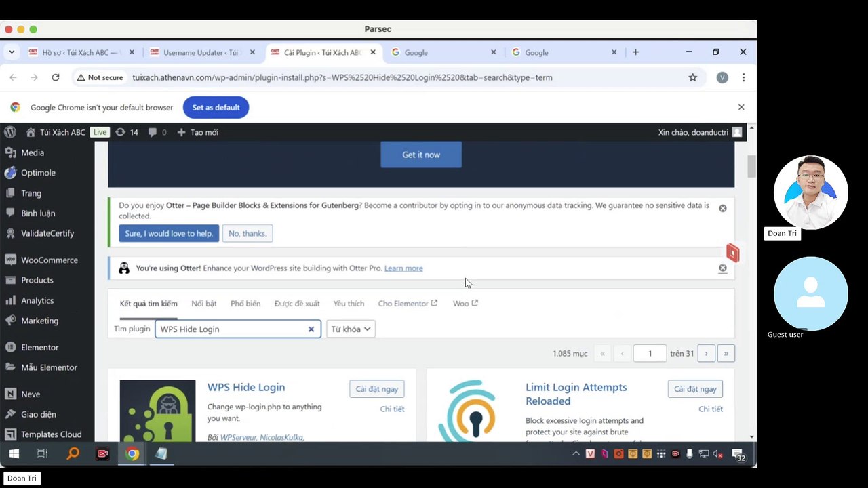This screenshot has height=488, width=868.
Task: Open the Windows notification center
Action: tap(739, 455)
